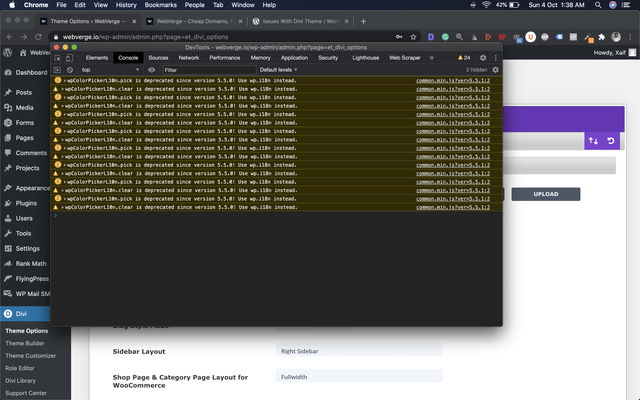Switch to the Network tab

pos(189,58)
